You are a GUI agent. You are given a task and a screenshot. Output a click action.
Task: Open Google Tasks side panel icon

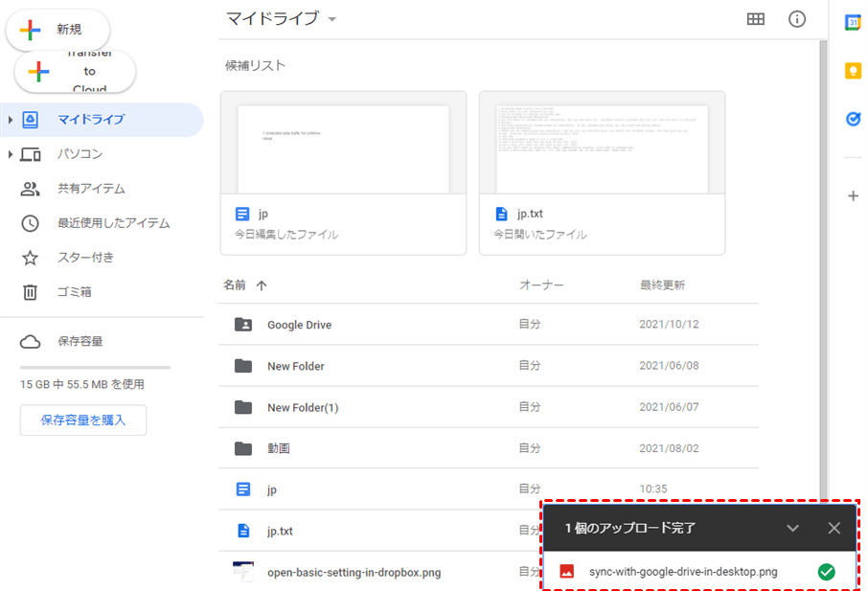(853, 119)
